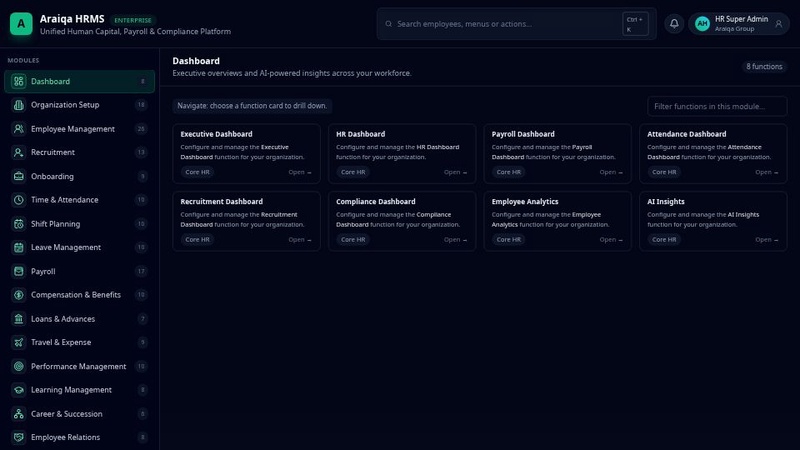
Task: Click the Time & Attendance clock icon
Action: pos(19,200)
